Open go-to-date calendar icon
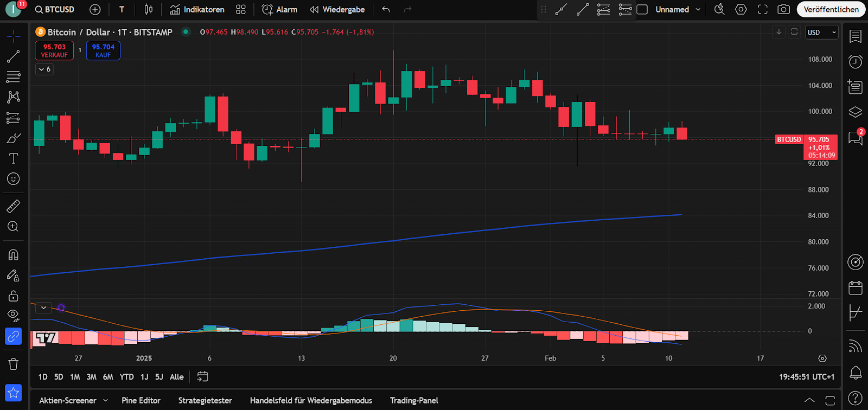Image resolution: width=868 pixels, height=410 pixels. point(203,376)
